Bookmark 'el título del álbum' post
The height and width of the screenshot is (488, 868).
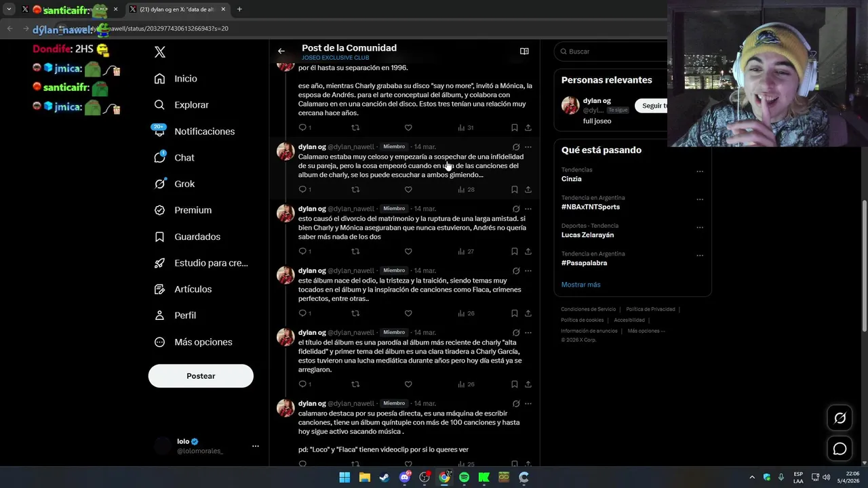click(x=515, y=384)
